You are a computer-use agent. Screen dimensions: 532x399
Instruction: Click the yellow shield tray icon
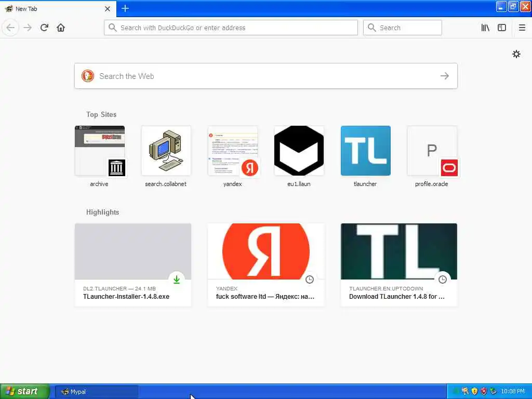click(x=474, y=392)
